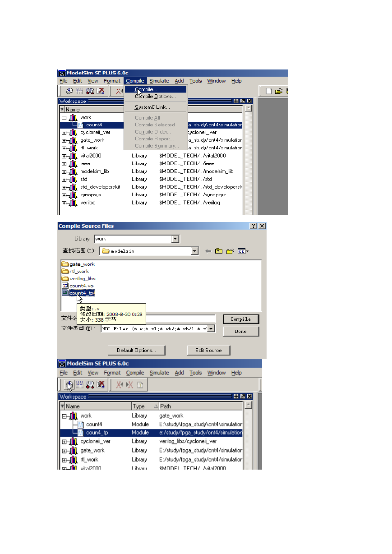Click the Open folder icon in top ModelSim toolbar
Viewport: 392px width, 554px height.
click(x=279, y=91)
